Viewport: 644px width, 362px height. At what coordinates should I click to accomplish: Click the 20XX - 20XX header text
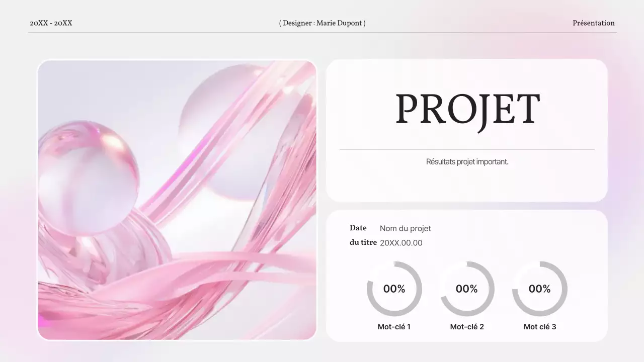(x=51, y=23)
